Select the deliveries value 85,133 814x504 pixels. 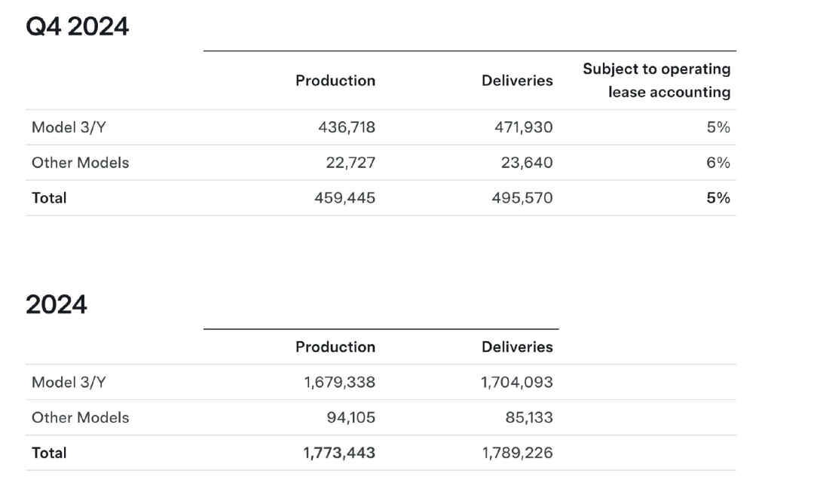tap(529, 417)
